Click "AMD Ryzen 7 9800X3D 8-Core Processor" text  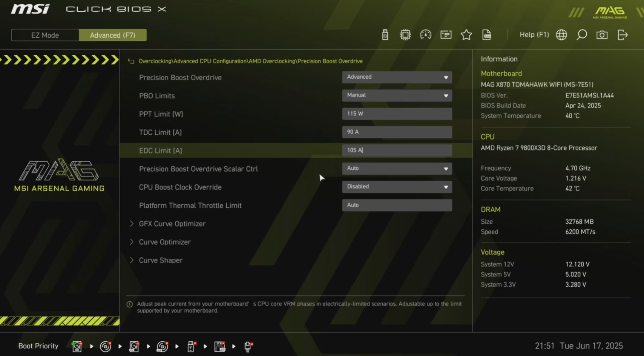(x=539, y=148)
